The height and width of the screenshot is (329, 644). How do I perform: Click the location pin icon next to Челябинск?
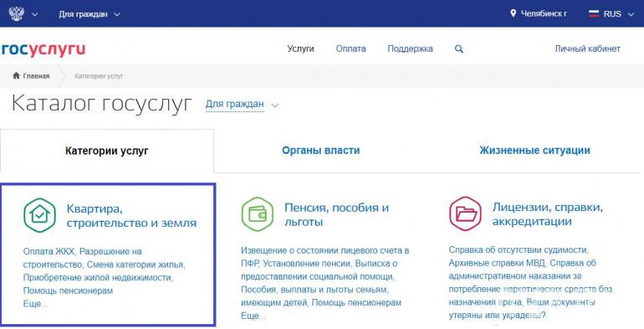click(513, 13)
